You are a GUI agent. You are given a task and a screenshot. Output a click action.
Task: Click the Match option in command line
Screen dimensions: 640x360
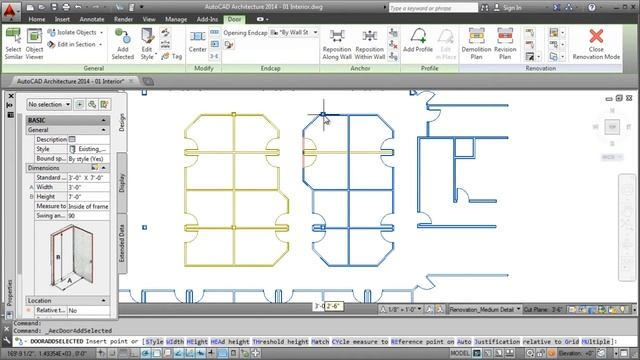[x=320, y=341]
